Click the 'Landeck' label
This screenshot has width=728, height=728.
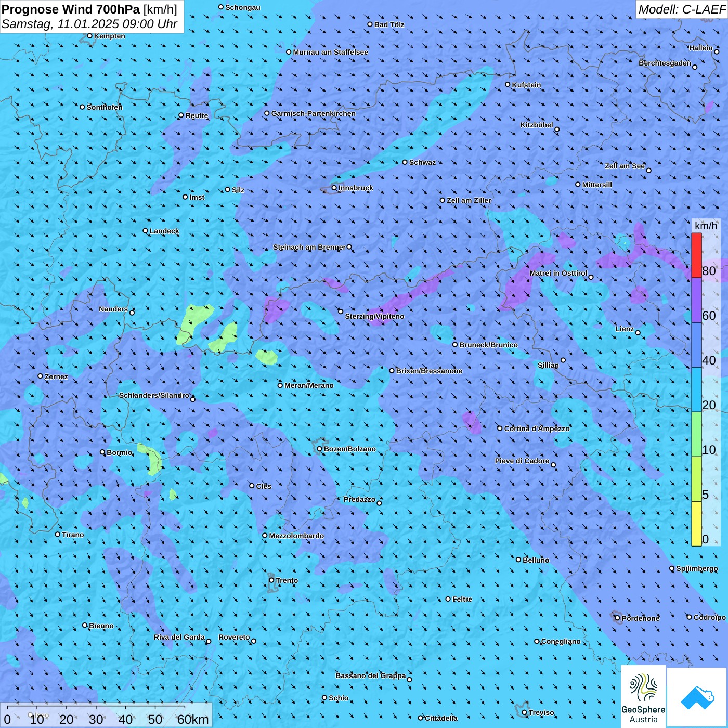point(164,231)
